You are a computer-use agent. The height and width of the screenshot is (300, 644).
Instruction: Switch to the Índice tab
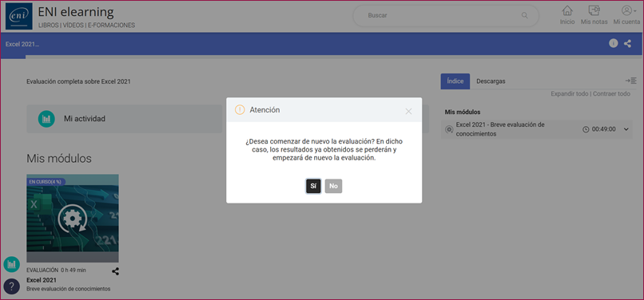point(455,81)
